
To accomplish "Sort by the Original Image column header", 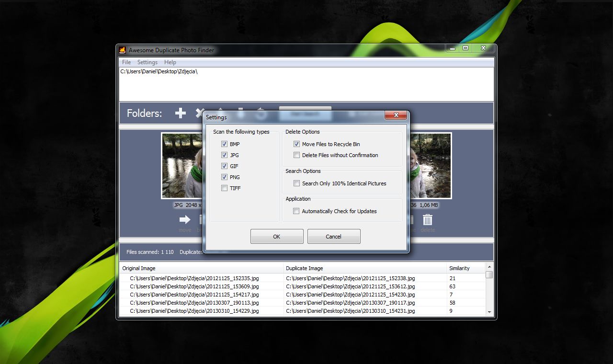I will (201, 268).
